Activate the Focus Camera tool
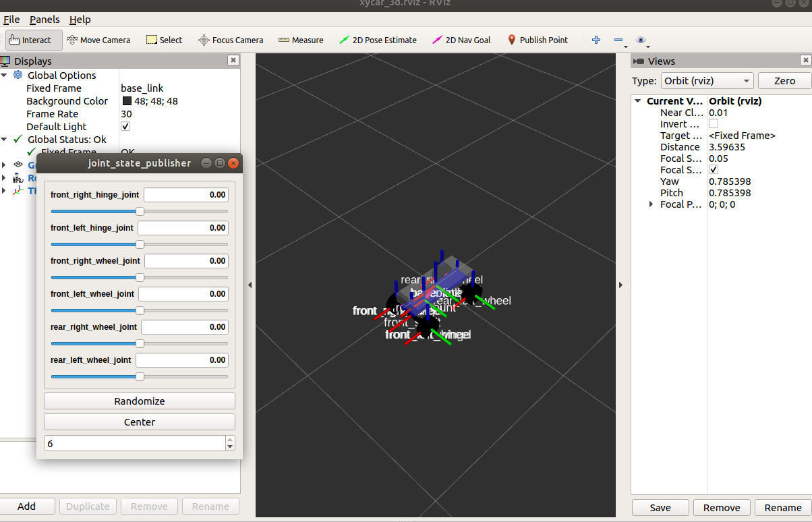The width and height of the screenshot is (812, 522). (x=231, y=40)
